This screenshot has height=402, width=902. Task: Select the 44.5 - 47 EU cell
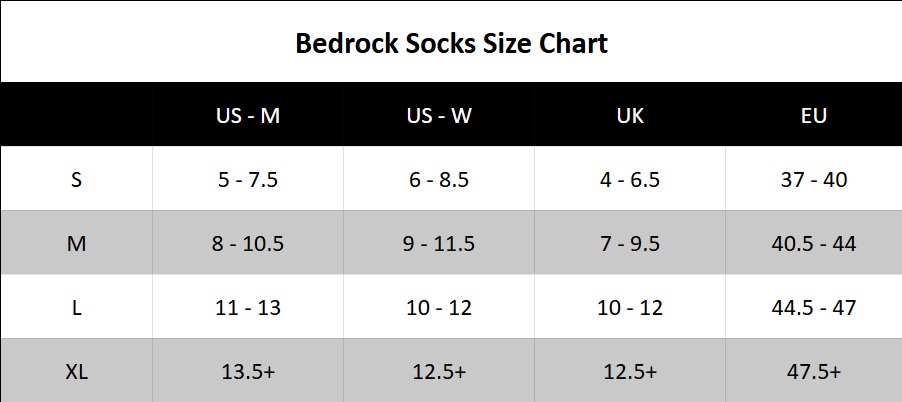814,308
